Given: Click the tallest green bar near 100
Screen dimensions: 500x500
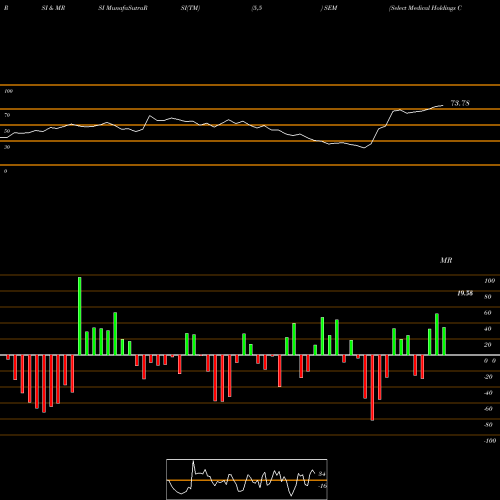Looking at the screenshot, I should click(x=79, y=316).
